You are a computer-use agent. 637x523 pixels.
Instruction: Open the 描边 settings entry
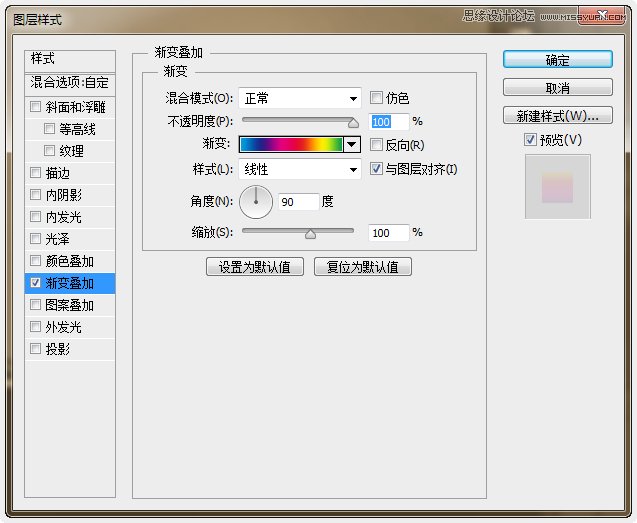58,173
